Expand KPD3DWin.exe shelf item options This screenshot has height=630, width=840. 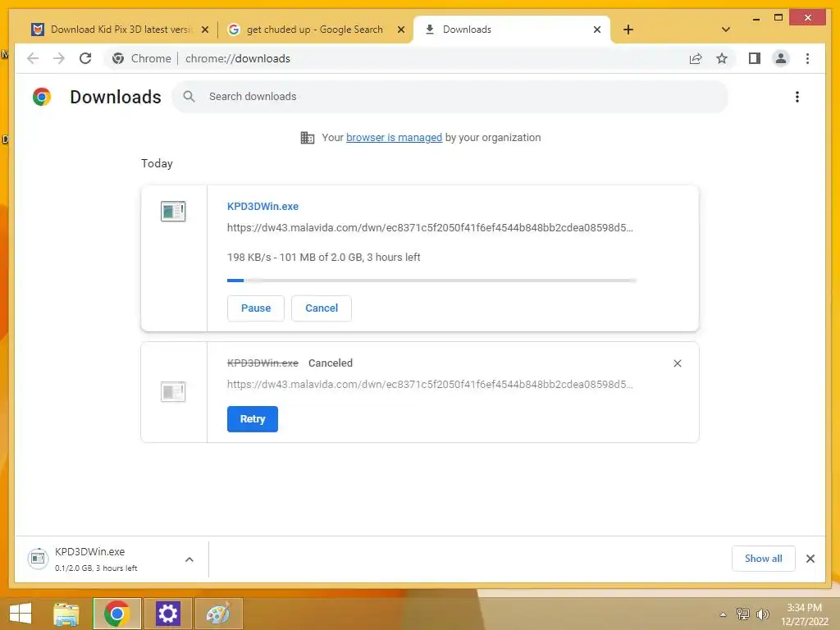point(189,559)
